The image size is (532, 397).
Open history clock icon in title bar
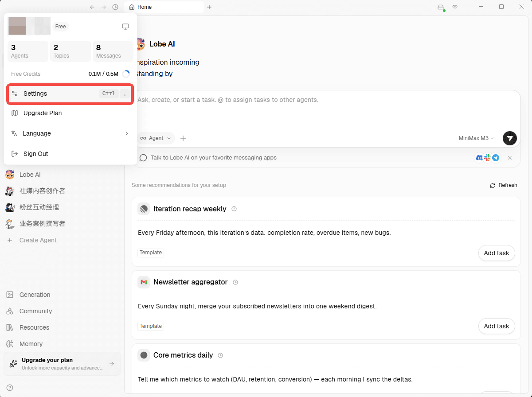115,7
